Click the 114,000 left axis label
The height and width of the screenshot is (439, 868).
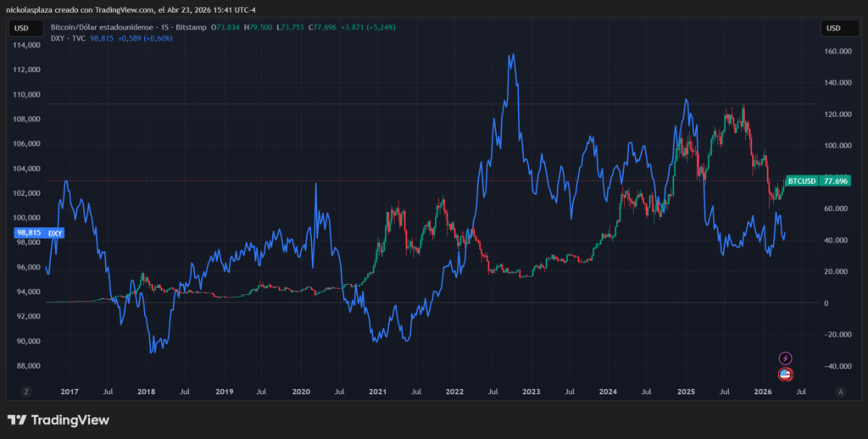tap(27, 46)
